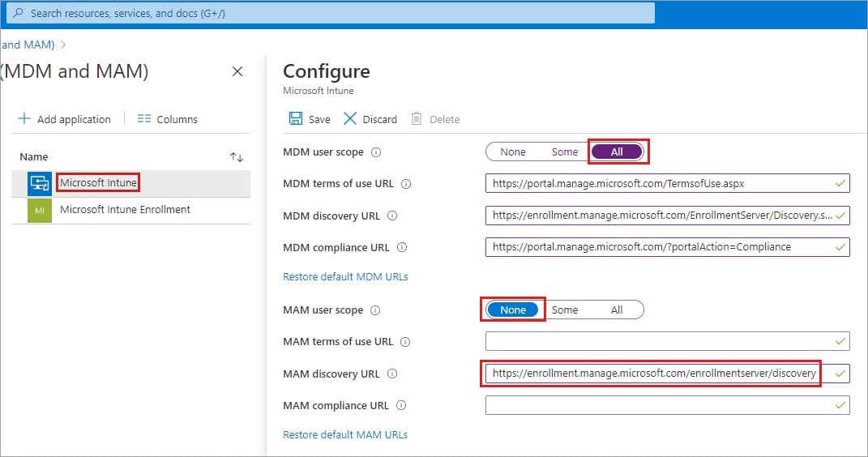Screen dimensions: 868x457
Task: Show info for MAM compliance URL
Action: coord(401,405)
